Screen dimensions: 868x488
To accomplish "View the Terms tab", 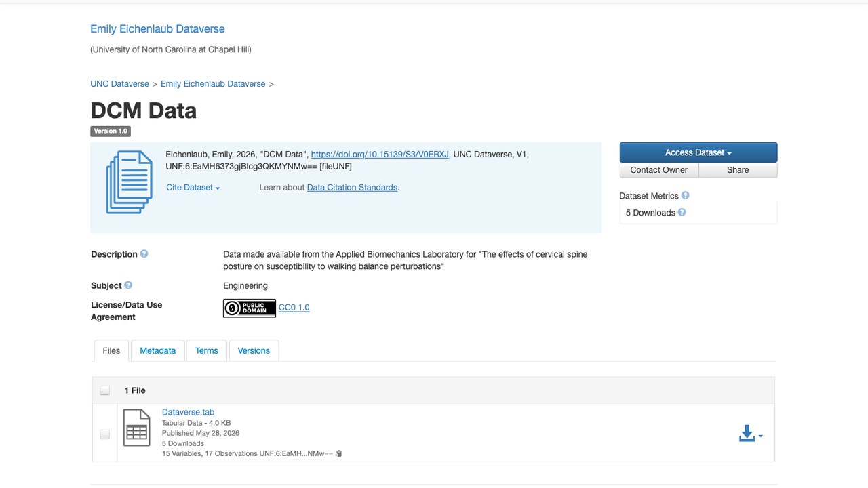I will coord(207,350).
